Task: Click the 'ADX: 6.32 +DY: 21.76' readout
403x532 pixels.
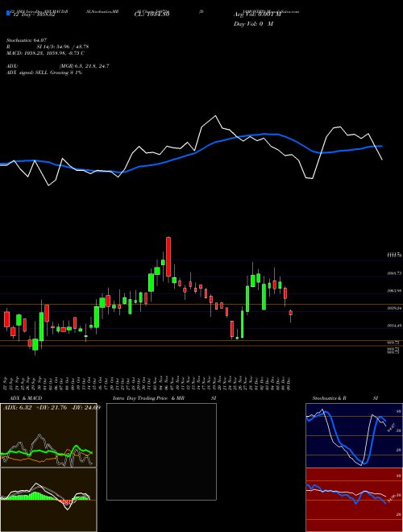Action: click(x=52, y=408)
